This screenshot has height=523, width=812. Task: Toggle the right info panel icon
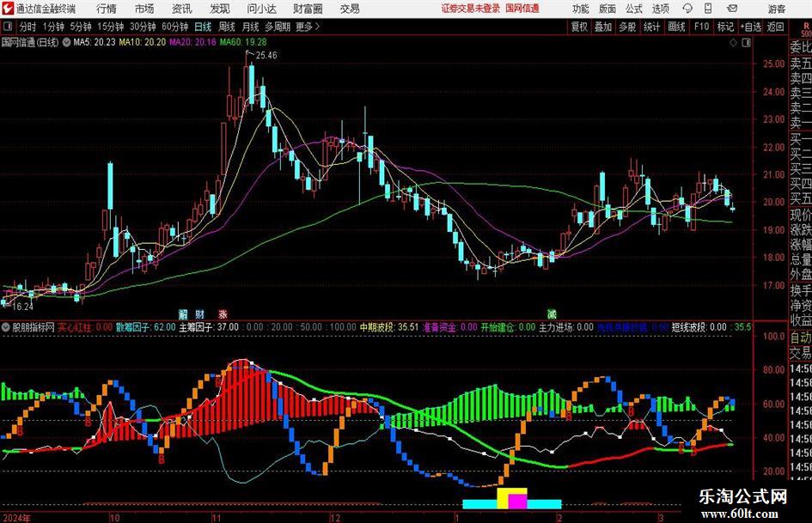pos(746,43)
